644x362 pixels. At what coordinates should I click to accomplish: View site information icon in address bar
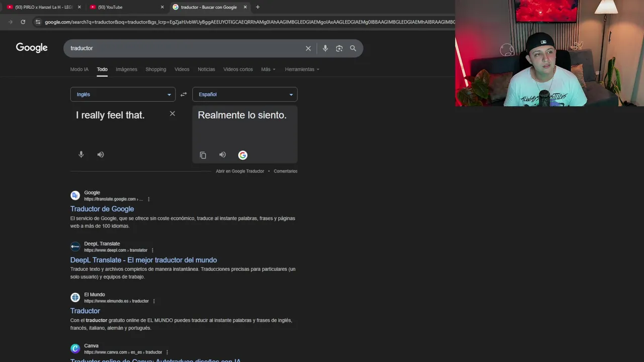pos(38,22)
